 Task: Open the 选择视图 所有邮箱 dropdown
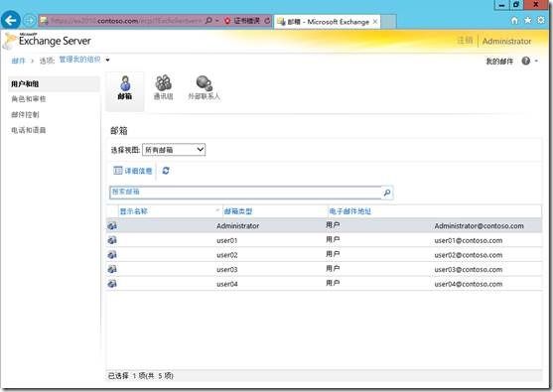(x=174, y=150)
